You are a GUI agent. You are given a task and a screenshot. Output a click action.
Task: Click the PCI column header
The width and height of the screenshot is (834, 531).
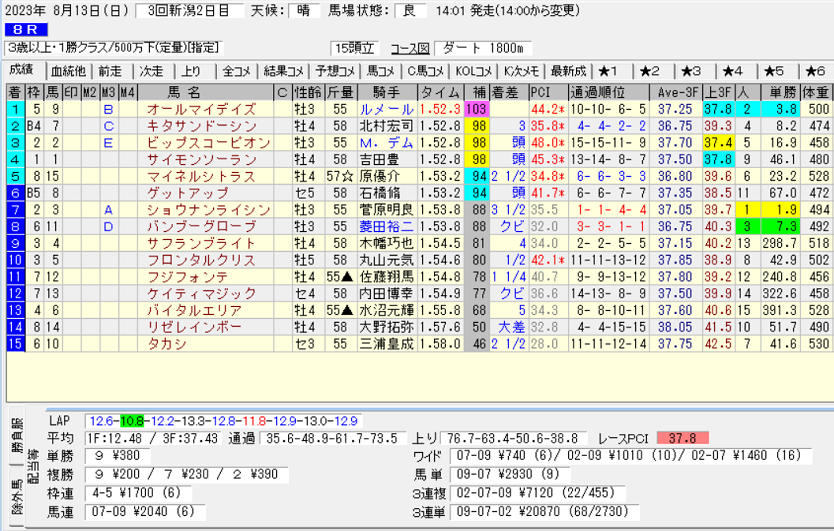[x=541, y=92]
